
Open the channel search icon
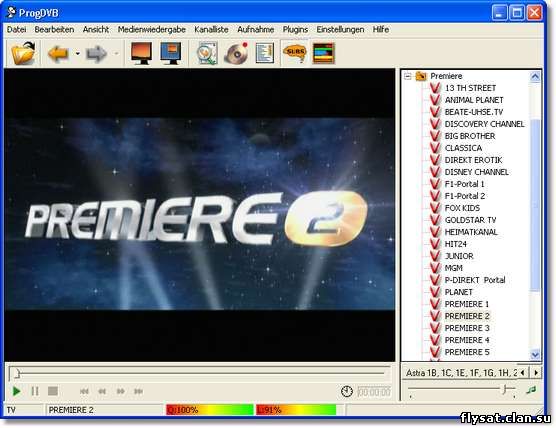click(x=207, y=53)
